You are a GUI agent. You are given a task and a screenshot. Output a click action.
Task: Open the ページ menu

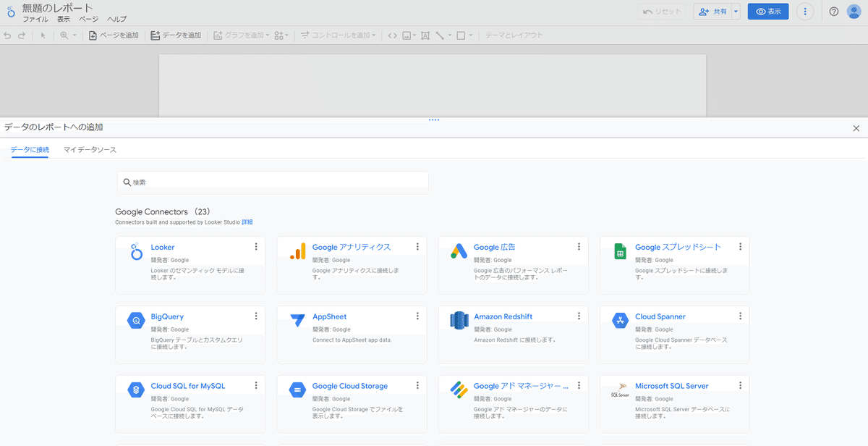click(x=88, y=20)
